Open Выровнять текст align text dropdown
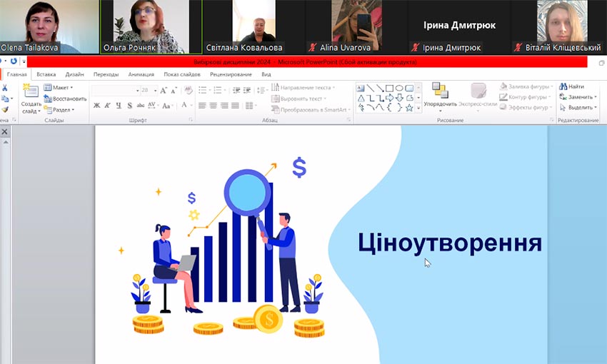 [x=299, y=98]
